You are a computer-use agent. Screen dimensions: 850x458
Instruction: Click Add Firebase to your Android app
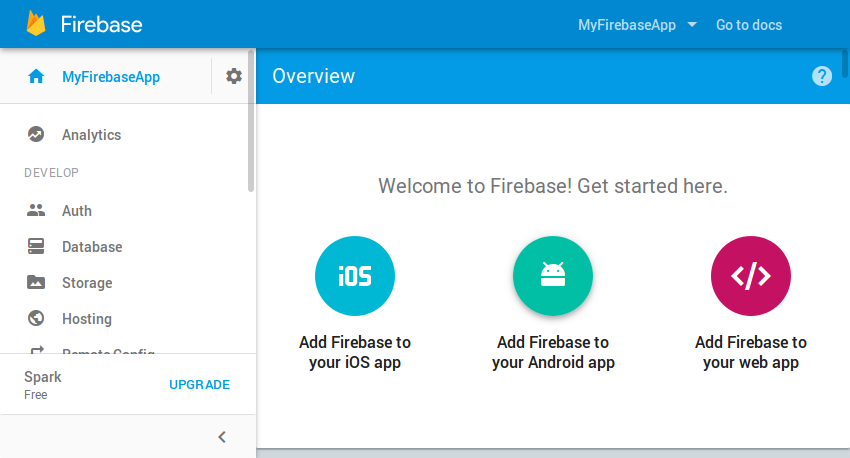click(553, 352)
